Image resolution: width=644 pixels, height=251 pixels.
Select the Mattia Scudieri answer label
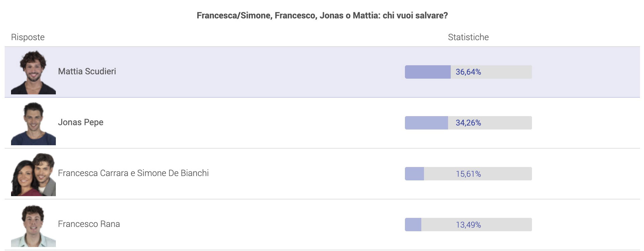coord(87,71)
